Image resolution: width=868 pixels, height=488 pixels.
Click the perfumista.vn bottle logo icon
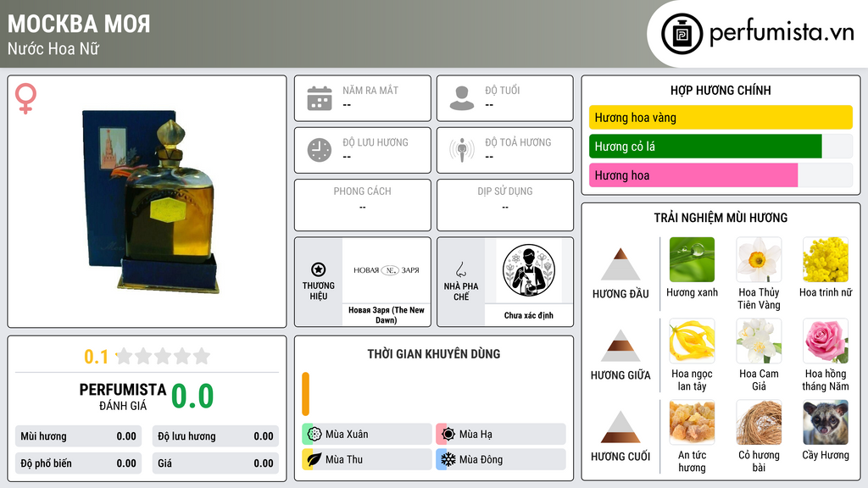click(682, 34)
